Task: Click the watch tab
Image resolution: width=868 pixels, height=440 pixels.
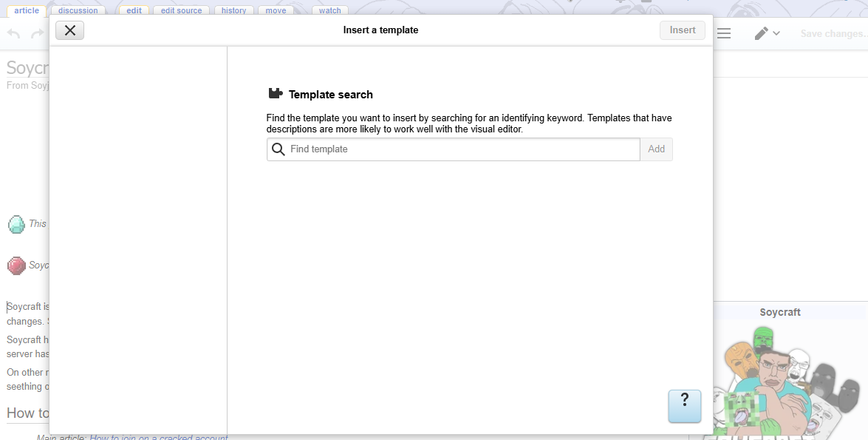Action: (x=329, y=10)
